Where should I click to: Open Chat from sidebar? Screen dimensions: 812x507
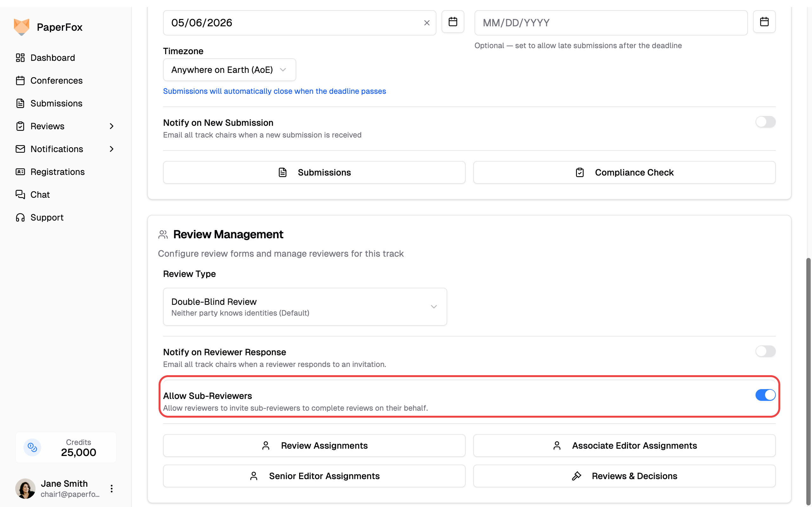40,195
